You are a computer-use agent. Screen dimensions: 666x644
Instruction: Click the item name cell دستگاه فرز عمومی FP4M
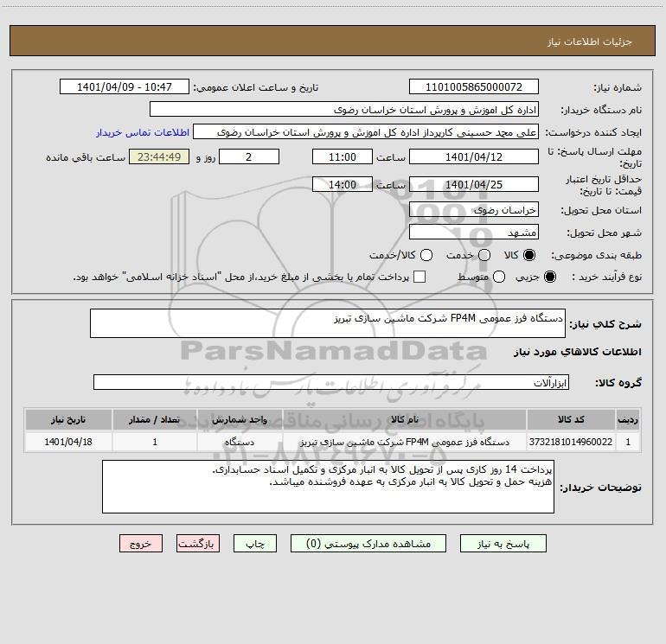coord(405,442)
